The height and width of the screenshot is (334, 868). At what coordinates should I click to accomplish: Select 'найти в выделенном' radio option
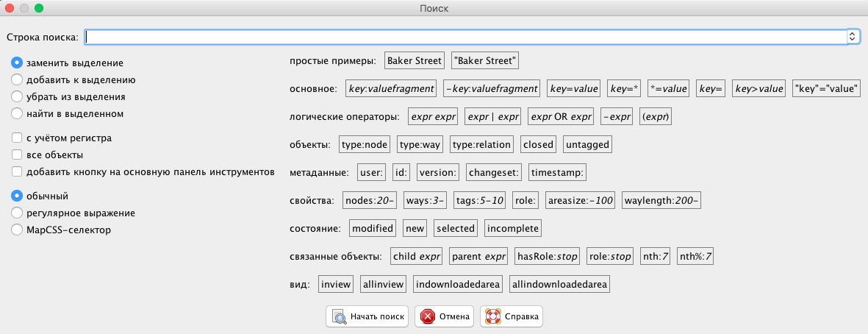[17, 113]
